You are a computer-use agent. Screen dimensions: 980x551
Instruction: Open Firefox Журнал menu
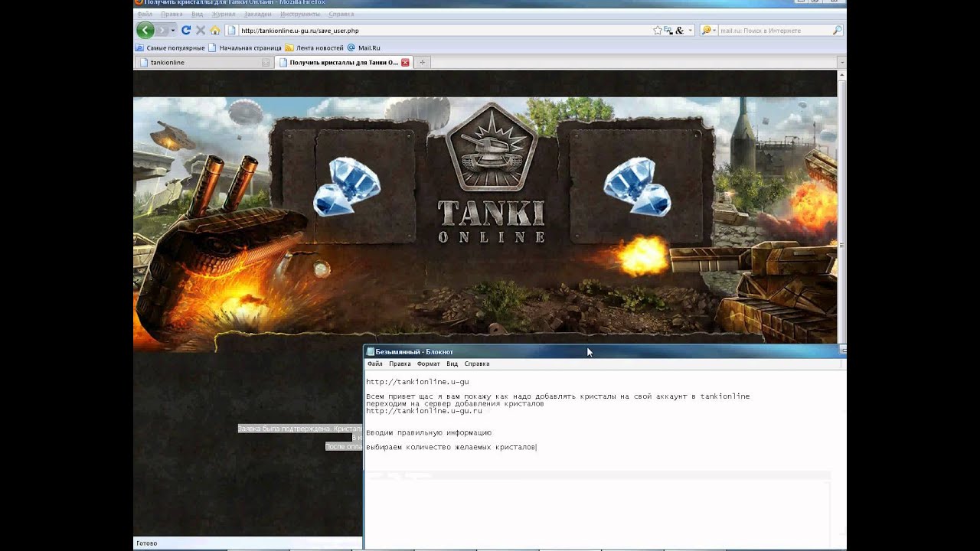[224, 14]
